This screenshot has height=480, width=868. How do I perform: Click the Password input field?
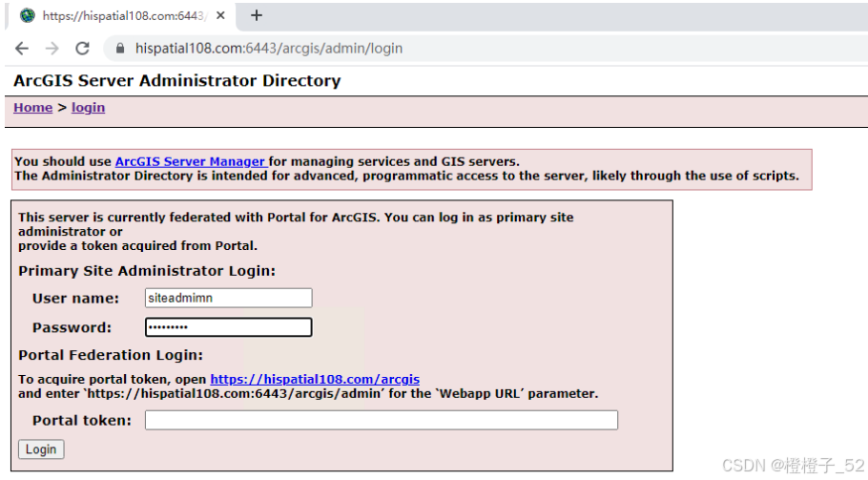click(229, 327)
